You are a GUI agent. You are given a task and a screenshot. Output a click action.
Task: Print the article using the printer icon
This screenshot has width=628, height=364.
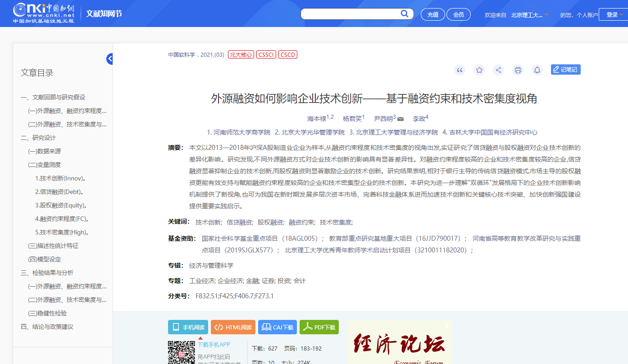point(518,70)
